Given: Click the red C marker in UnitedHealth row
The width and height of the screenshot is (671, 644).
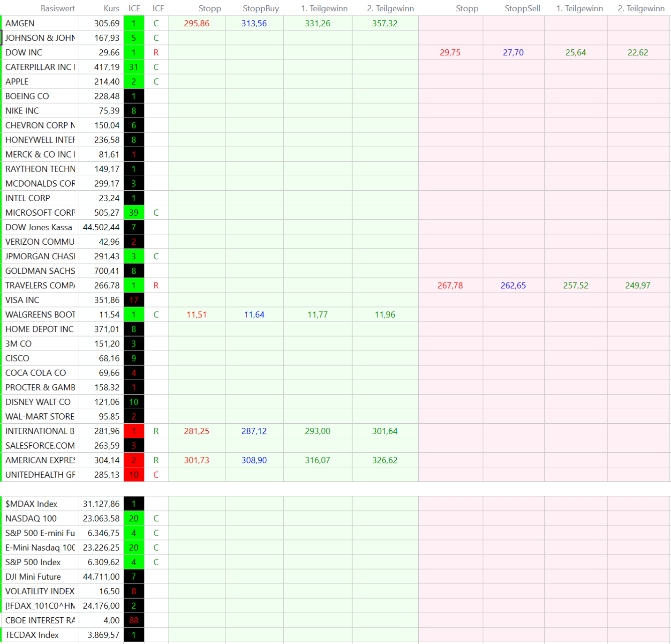Looking at the screenshot, I should coord(156,475).
